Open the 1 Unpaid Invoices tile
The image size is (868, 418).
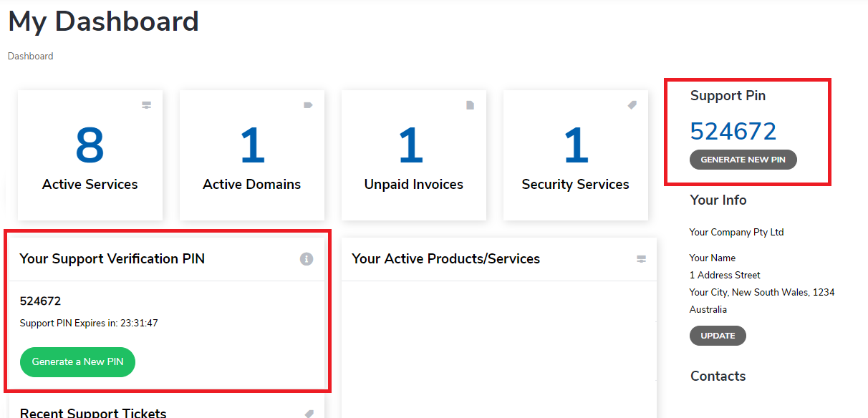coord(414,155)
